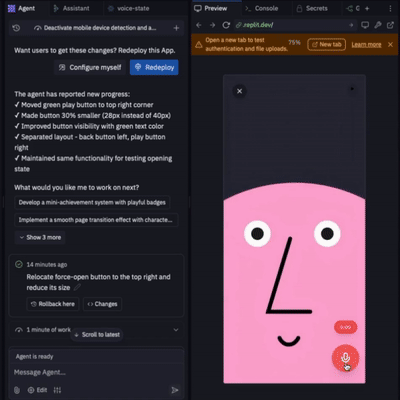Open preview in a new window icon
The width and height of the screenshot is (400, 400).
390,25
